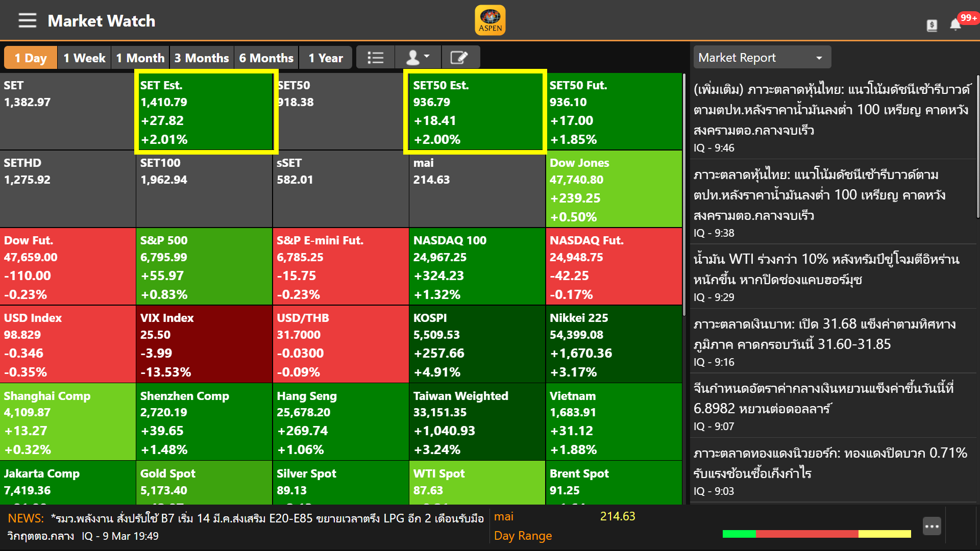
Task: Switch to list view icon
Action: tap(376, 58)
